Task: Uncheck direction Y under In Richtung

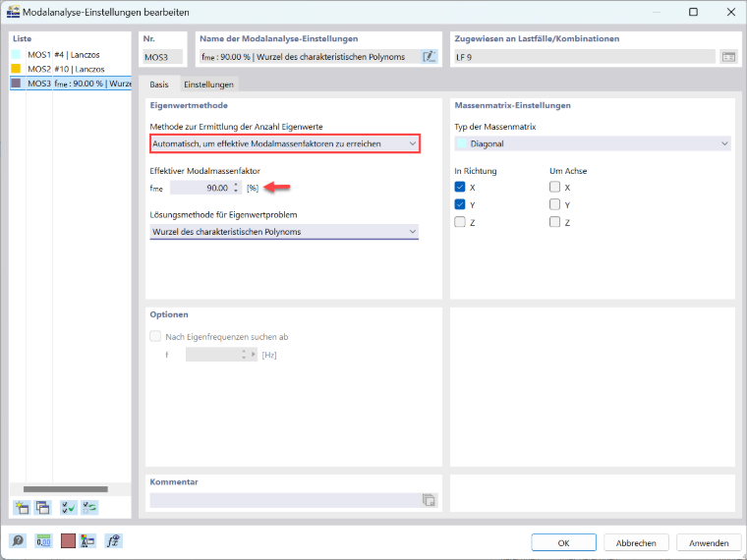Action: pyautogui.click(x=460, y=204)
